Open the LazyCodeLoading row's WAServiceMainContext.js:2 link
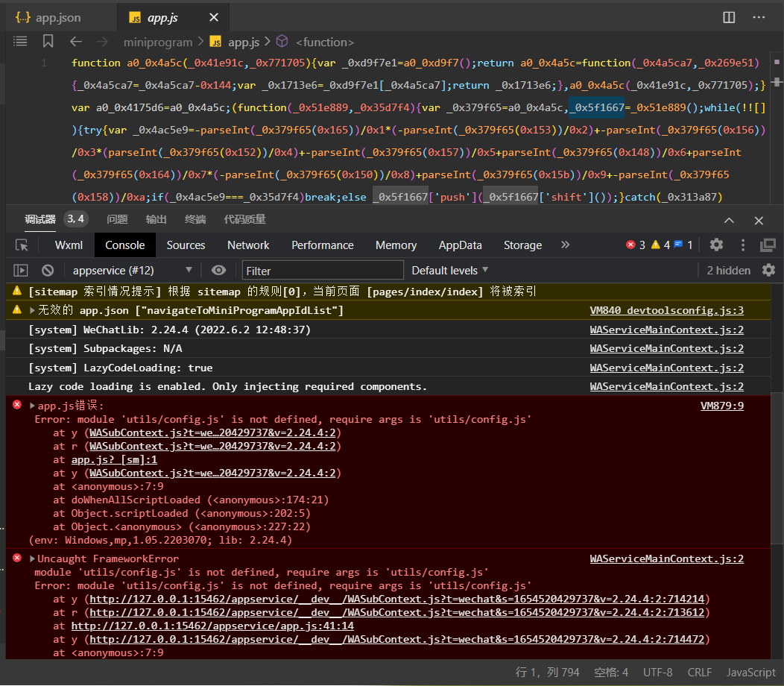 [666, 368]
